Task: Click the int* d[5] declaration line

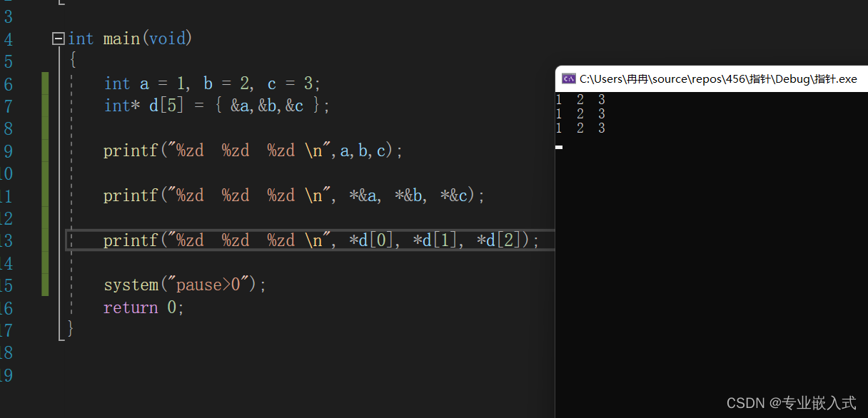Action: [217, 106]
